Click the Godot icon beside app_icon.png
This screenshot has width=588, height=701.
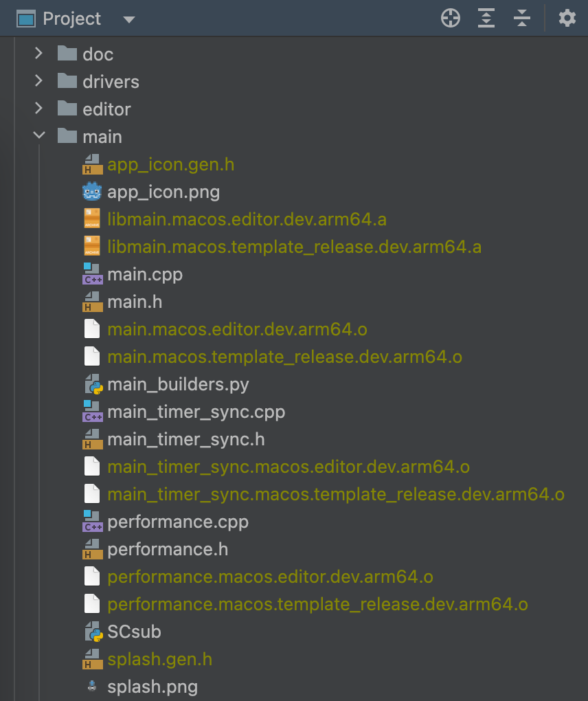click(x=92, y=192)
